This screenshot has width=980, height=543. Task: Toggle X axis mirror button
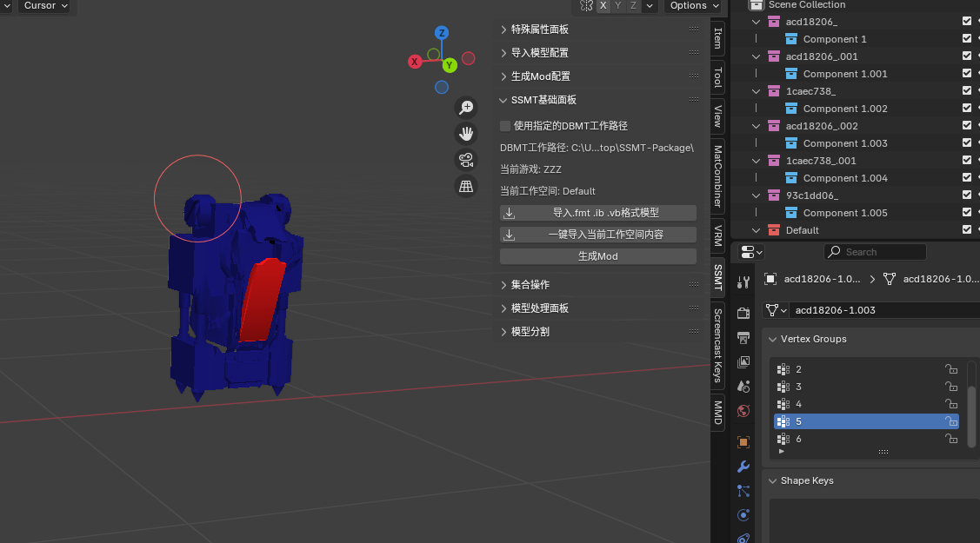click(603, 5)
